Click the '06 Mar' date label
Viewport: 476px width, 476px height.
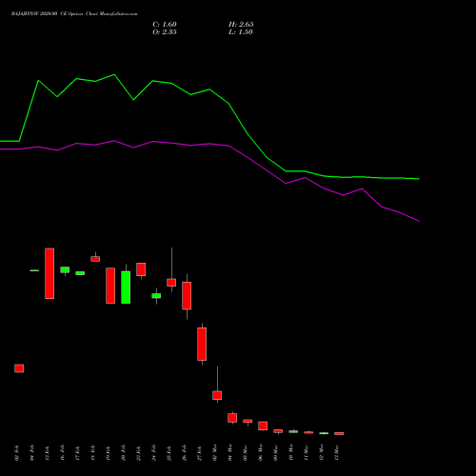pos(261,453)
